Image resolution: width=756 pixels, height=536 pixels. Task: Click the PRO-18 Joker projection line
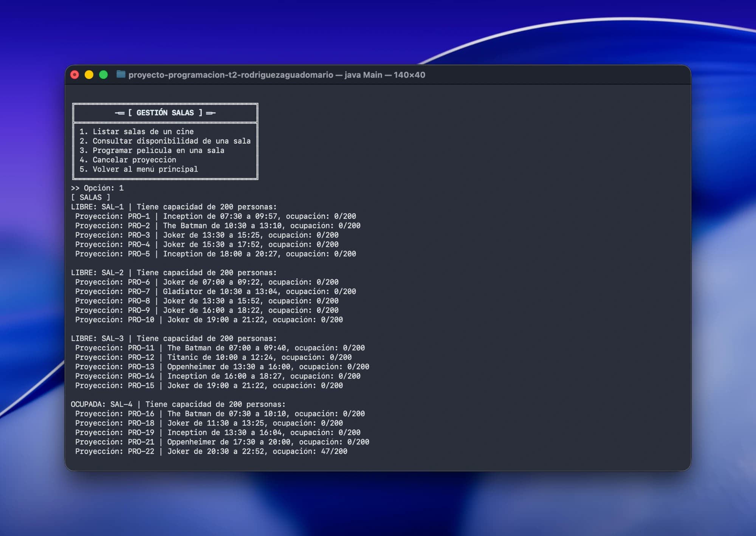tap(209, 423)
